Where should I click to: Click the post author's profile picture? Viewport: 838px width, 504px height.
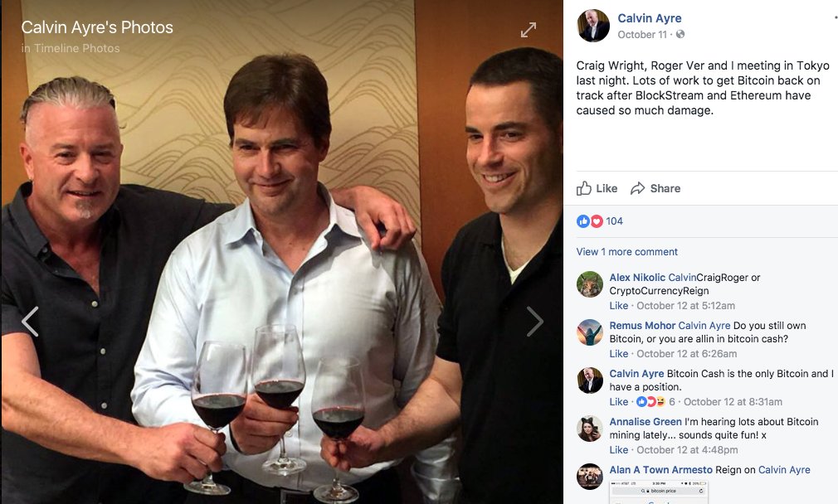(x=592, y=26)
